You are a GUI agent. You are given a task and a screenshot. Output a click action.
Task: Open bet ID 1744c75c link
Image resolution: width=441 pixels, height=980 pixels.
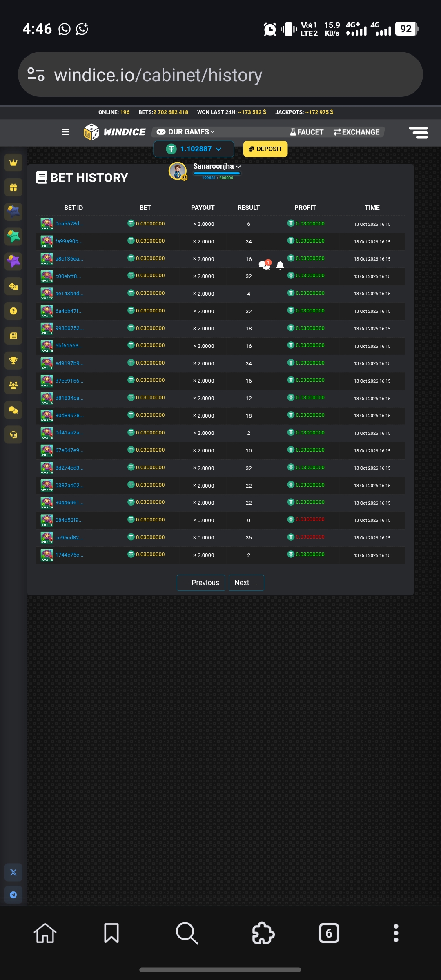click(x=69, y=555)
